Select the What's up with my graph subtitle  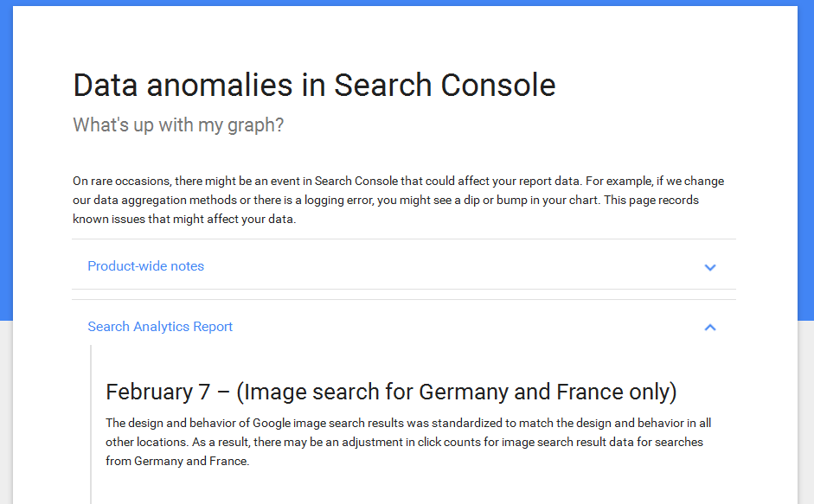pyautogui.click(x=177, y=124)
